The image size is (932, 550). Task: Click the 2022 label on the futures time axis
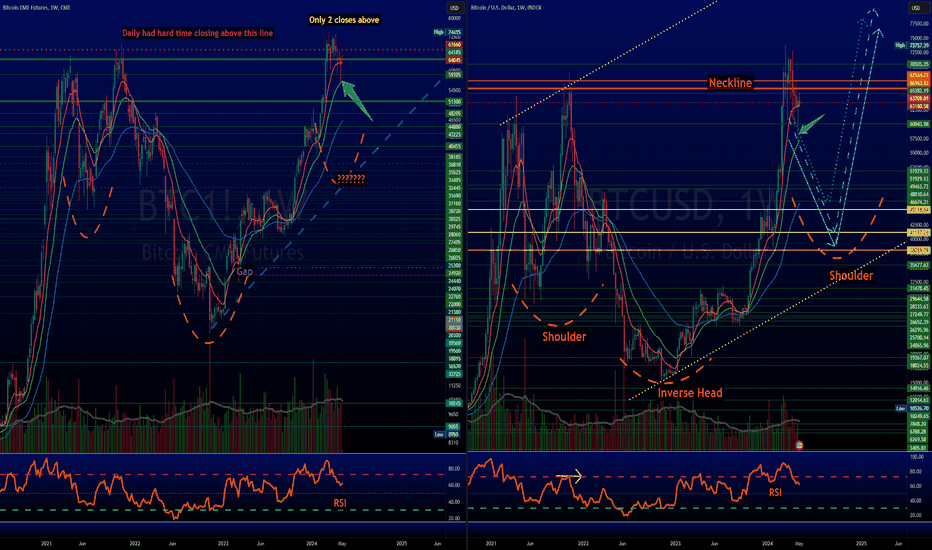[135, 543]
